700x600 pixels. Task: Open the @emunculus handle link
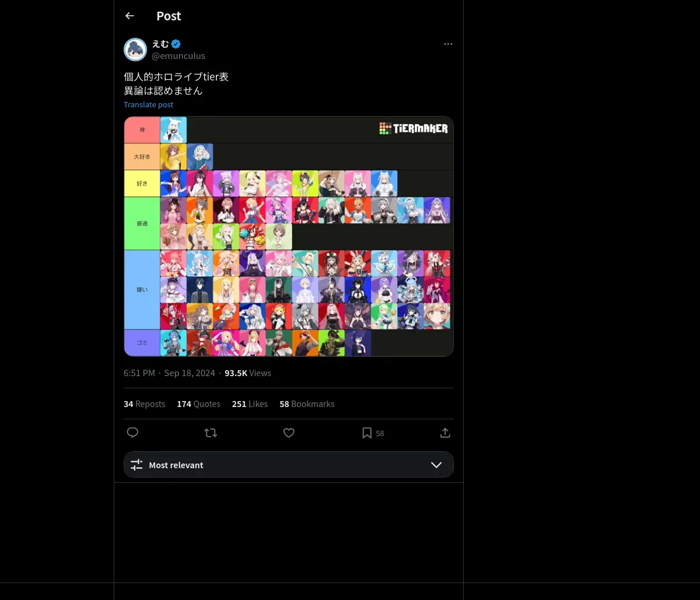(x=178, y=56)
